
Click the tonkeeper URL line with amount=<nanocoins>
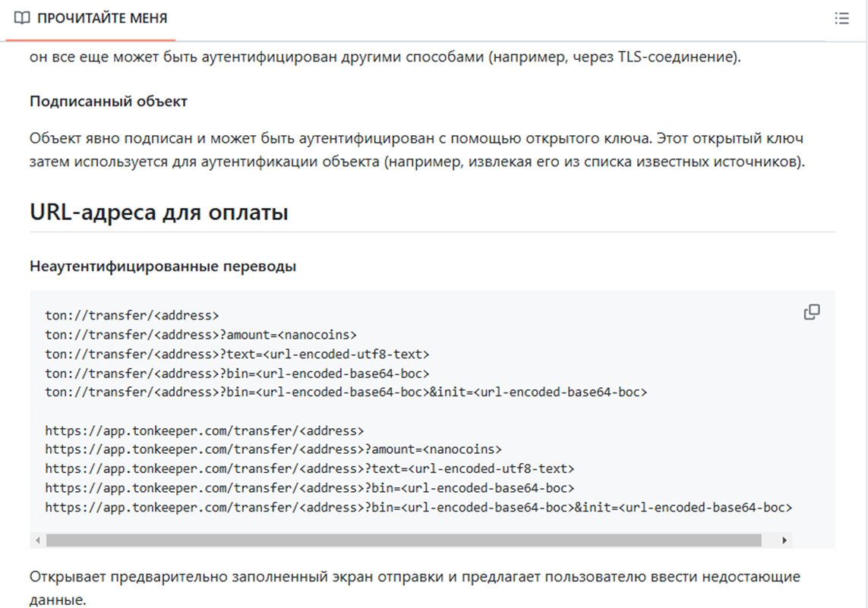pyautogui.click(x=273, y=449)
